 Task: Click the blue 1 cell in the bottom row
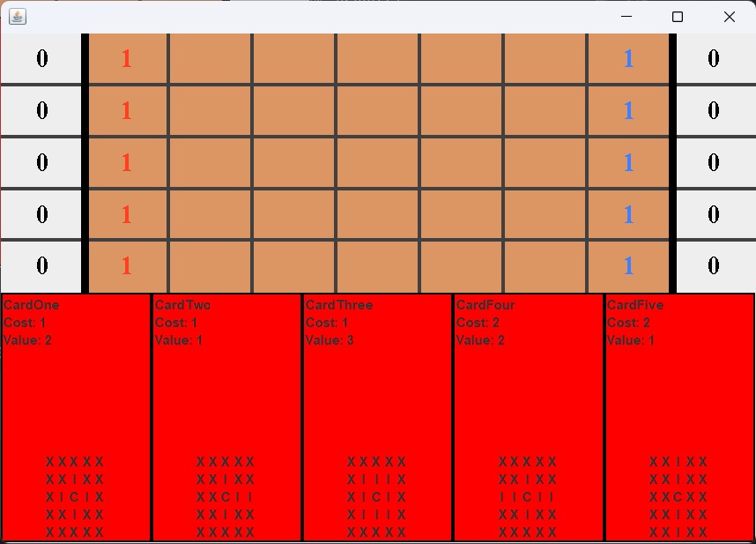628,265
